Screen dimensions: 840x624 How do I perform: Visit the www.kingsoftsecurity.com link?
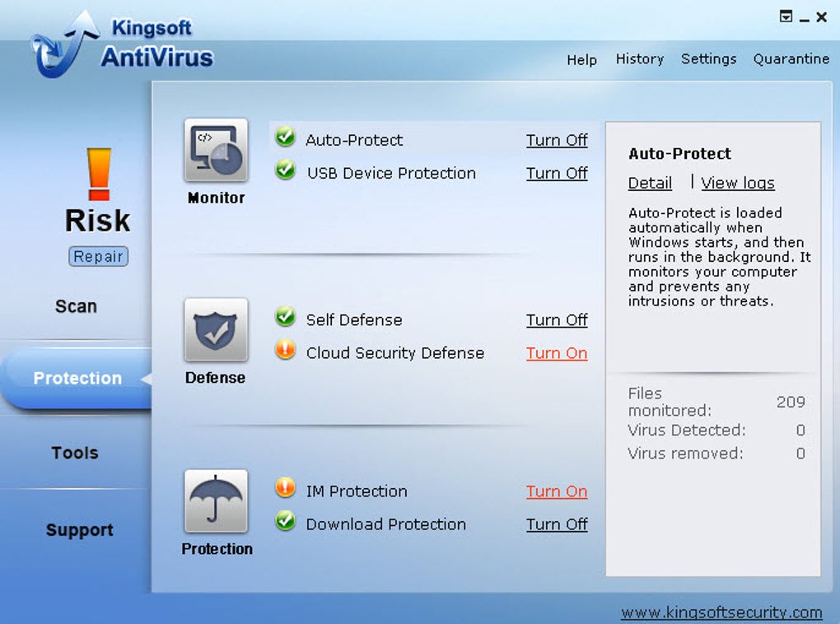(721, 612)
